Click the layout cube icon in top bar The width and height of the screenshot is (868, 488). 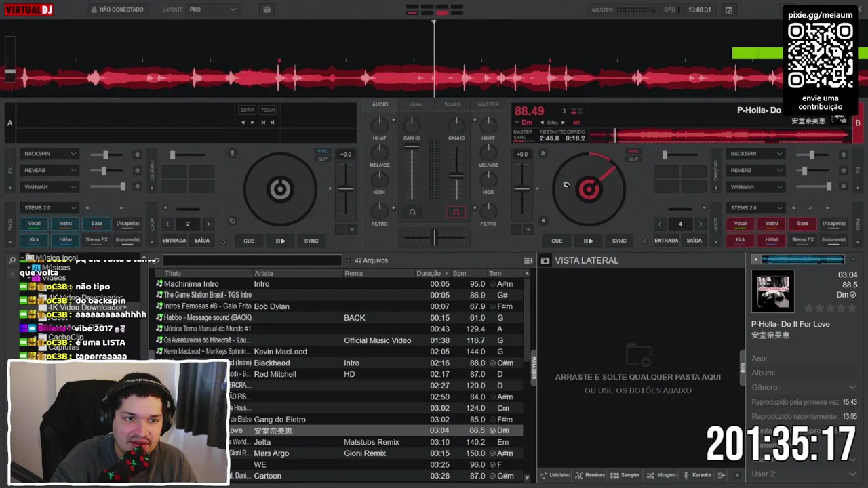(x=267, y=9)
